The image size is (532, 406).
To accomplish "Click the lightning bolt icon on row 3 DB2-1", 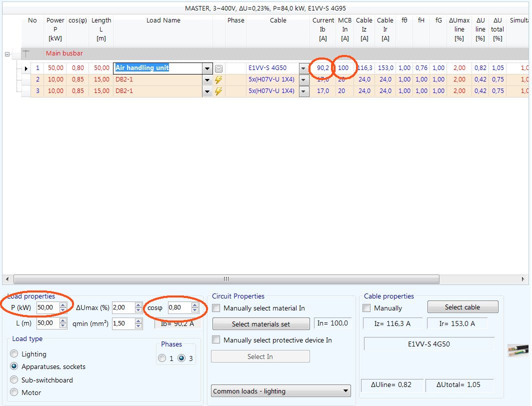I will coord(218,91).
